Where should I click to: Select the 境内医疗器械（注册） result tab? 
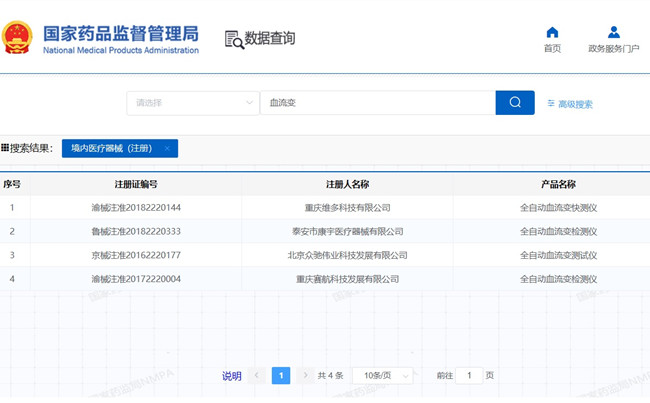(120, 148)
